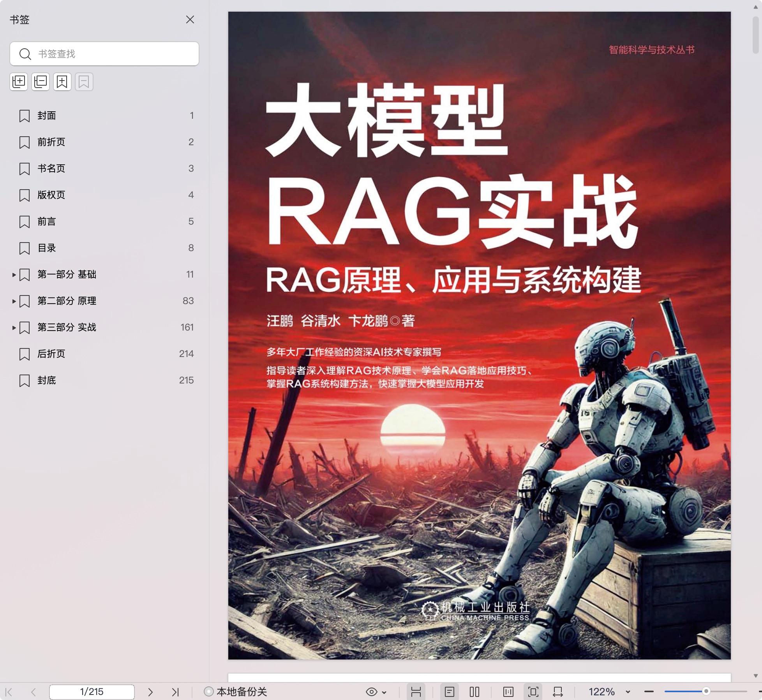Click the vertical scrollbar thumb
762x700 pixels.
coord(756,35)
